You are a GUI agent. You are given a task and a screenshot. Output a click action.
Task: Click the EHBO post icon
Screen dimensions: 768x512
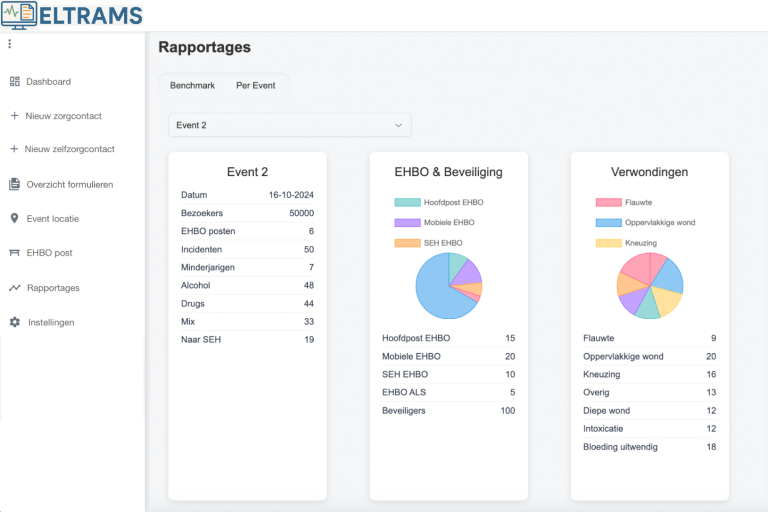tap(14, 253)
